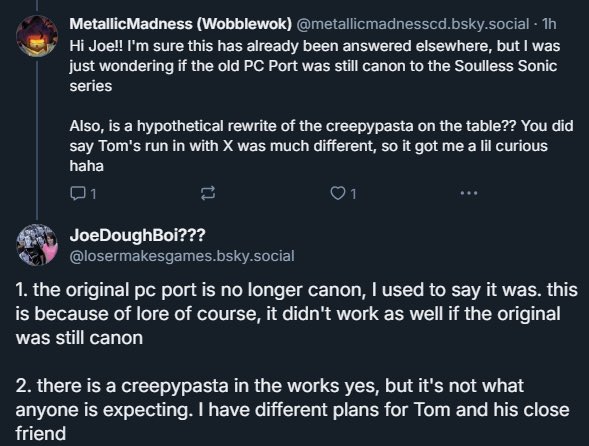Click the thread line above MetallicMadness's avatar
Screen dimensions: 589x446
(x=37, y=5)
